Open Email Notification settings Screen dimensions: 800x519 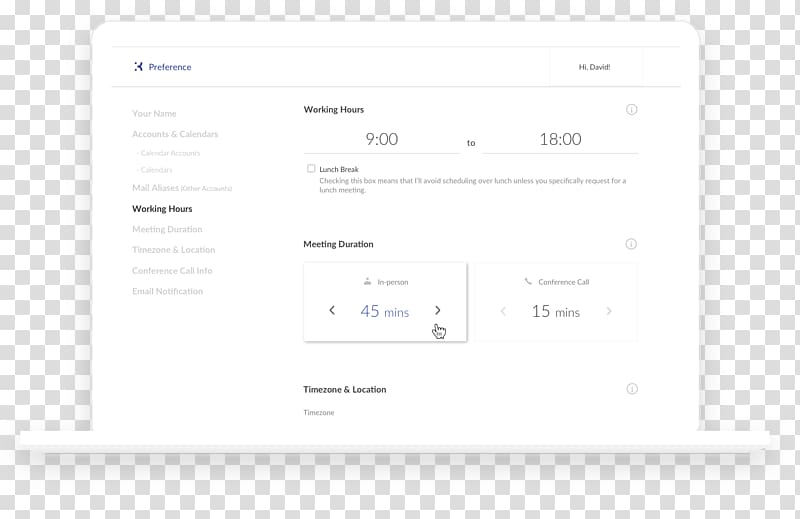pos(167,291)
